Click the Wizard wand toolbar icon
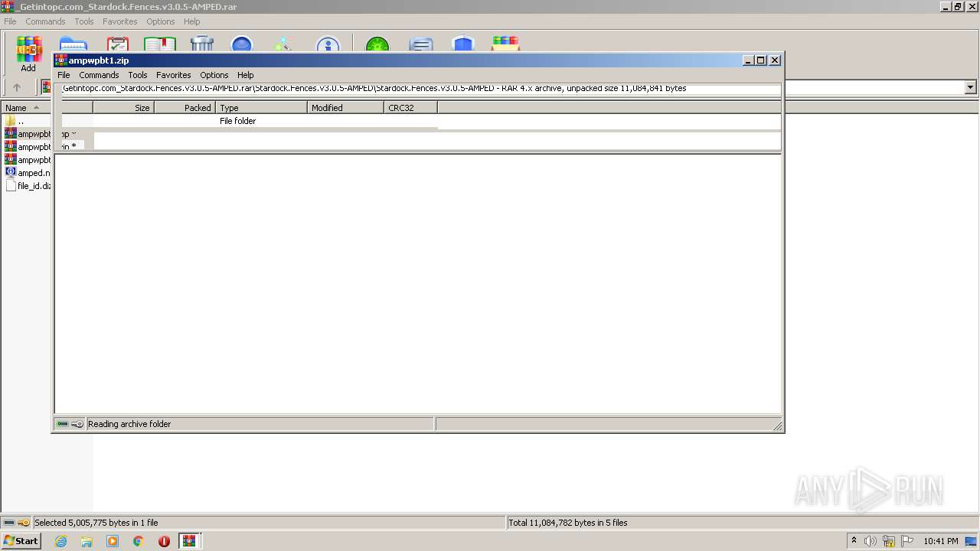980x551 pixels. (284, 44)
